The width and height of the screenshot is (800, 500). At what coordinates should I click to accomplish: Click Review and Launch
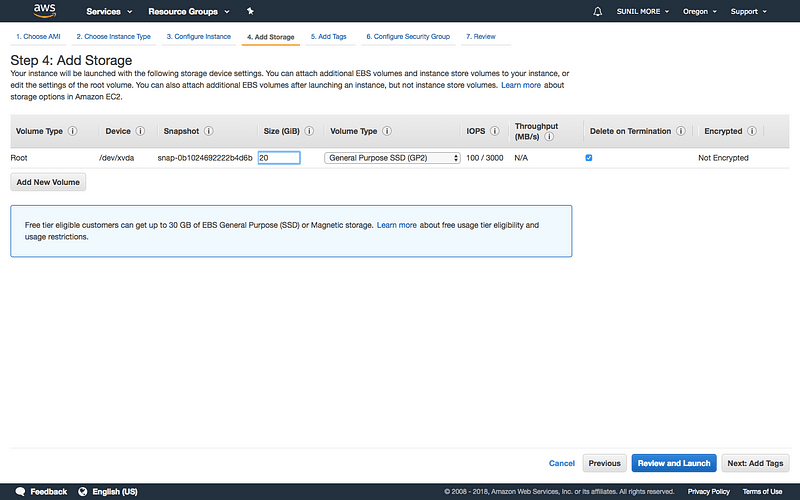674,463
